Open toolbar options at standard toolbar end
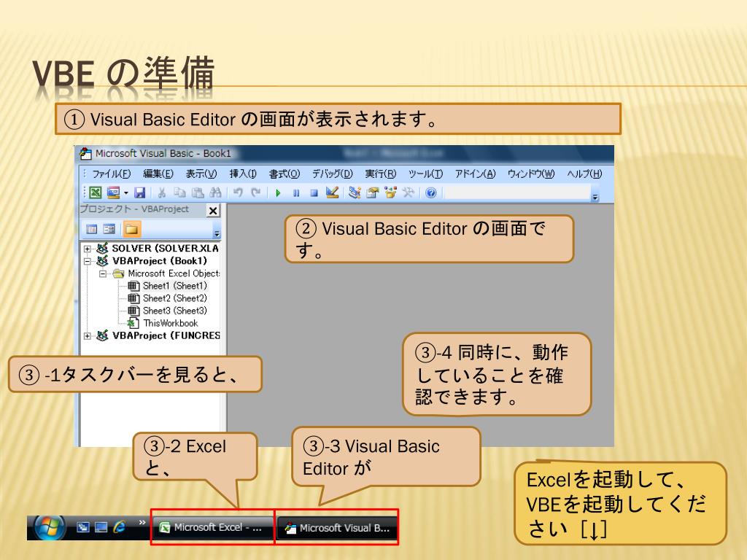This screenshot has height=560, width=747. (x=595, y=197)
